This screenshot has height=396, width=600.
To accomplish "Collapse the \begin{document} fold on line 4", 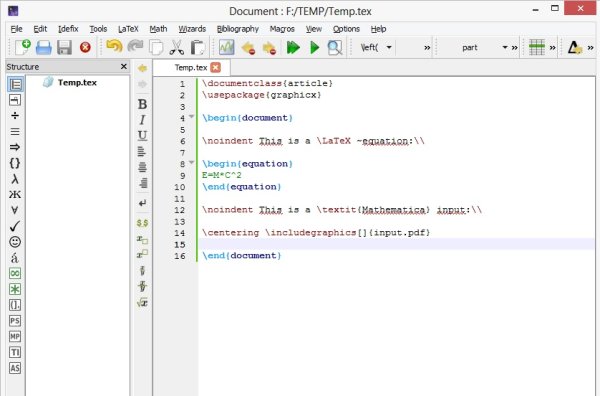I will tap(191, 116).
